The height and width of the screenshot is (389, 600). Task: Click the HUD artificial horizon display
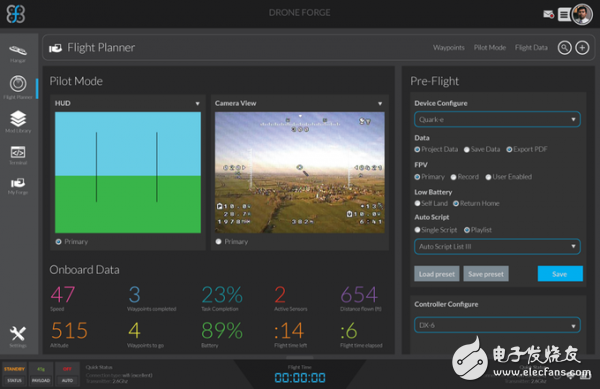click(x=128, y=173)
